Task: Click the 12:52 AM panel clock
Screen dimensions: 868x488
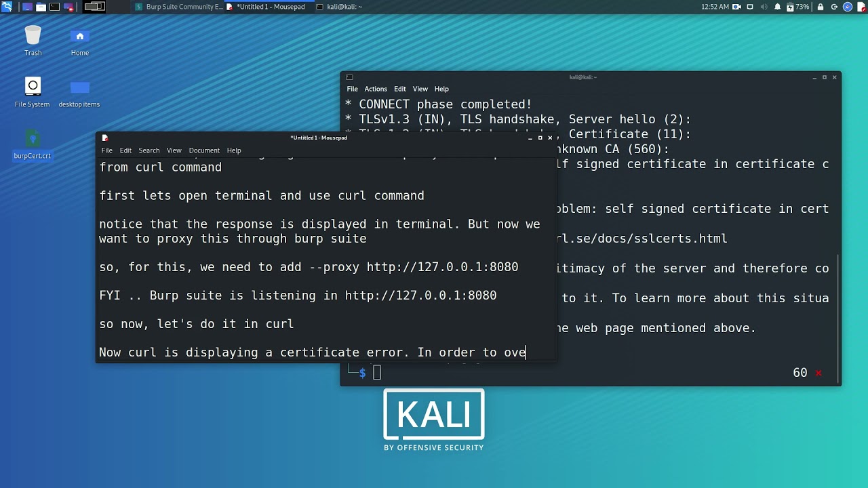Action: coord(715,7)
